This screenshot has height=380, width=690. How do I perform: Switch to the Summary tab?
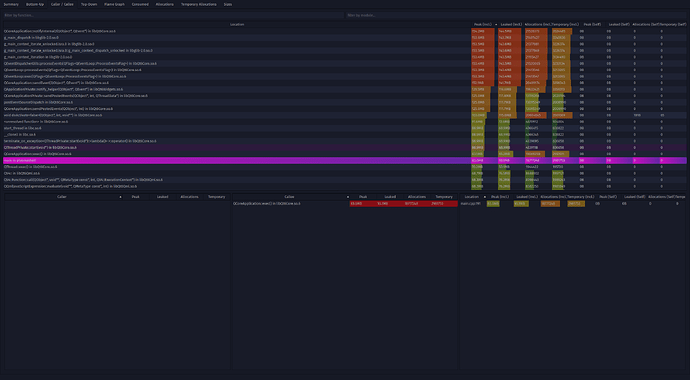click(x=11, y=4)
